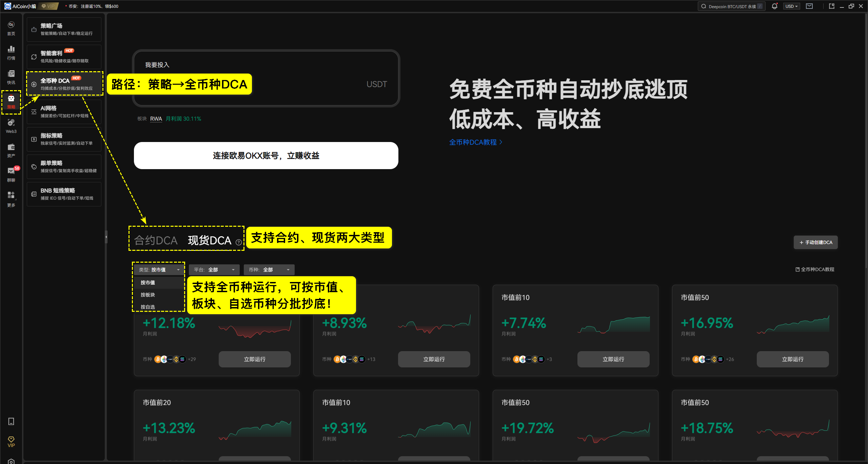The width and height of the screenshot is (868, 464).
Task: Switch to the 现货DCA tab
Action: tap(210, 241)
